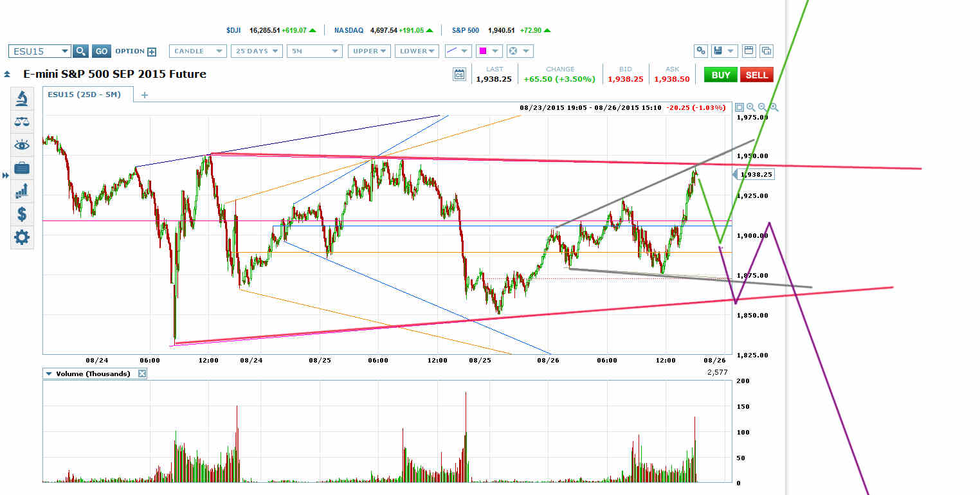The image size is (980, 495).
Task: Click the ASK value 1,938.50
Action: click(x=672, y=79)
